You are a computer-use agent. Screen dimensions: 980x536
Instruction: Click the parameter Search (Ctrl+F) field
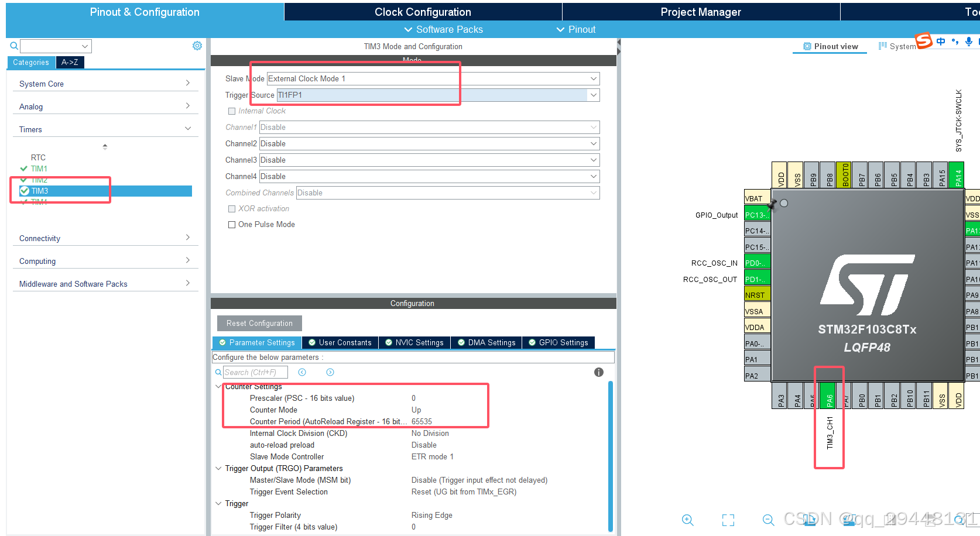click(256, 372)
